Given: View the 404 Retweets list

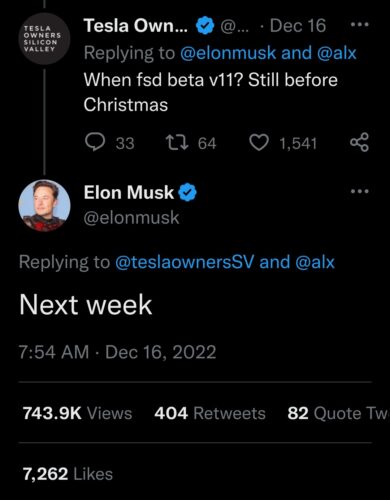Looking at the screenshot, I should pos(210,413).
